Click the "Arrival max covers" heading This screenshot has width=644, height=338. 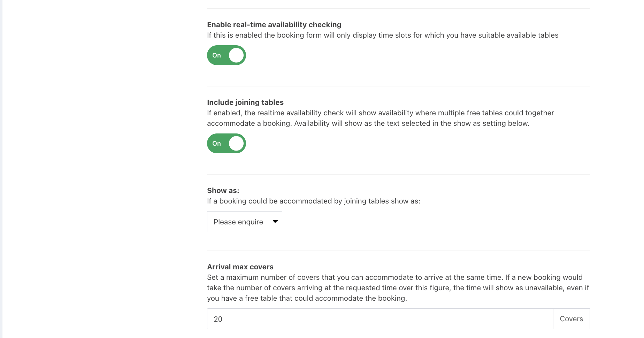coord(240,267)
